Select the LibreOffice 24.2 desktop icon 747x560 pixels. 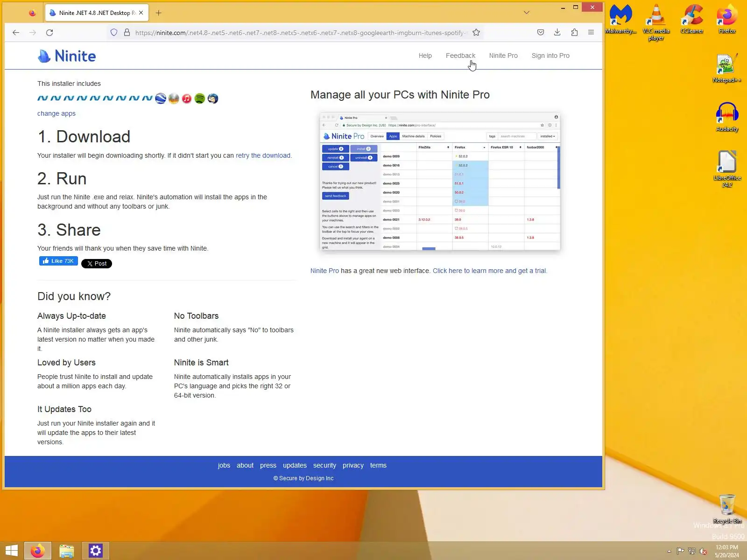click(x=727, y=169)
